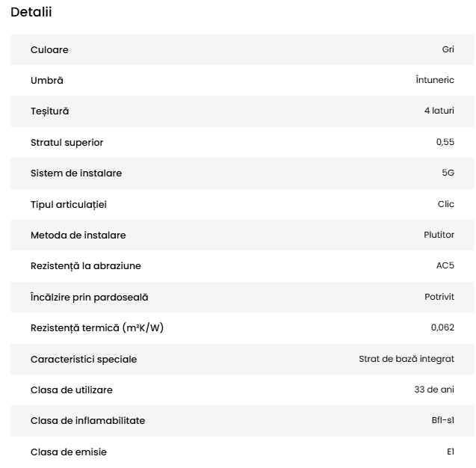Click the Întuneric shade value

click(x=434, y=80)
